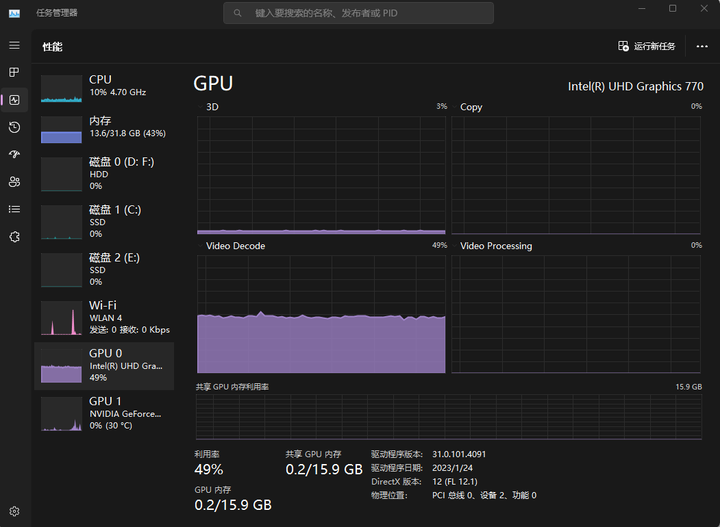Screen dimensions: 720x527
Task: Open the Details list icon
Action: (14, 209)
